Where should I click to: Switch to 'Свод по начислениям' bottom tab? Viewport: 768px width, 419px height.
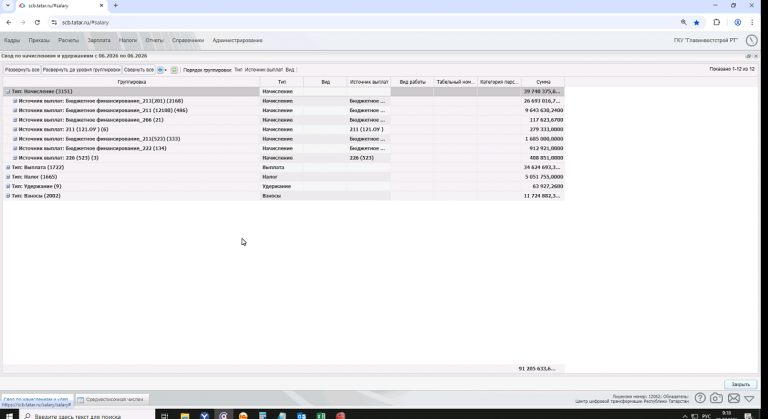(x=37, y=399)
